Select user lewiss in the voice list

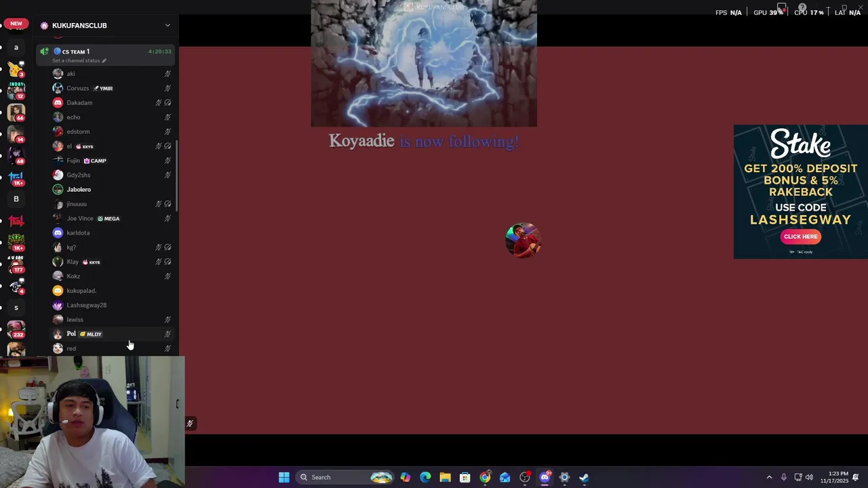[x=112, y=319]
